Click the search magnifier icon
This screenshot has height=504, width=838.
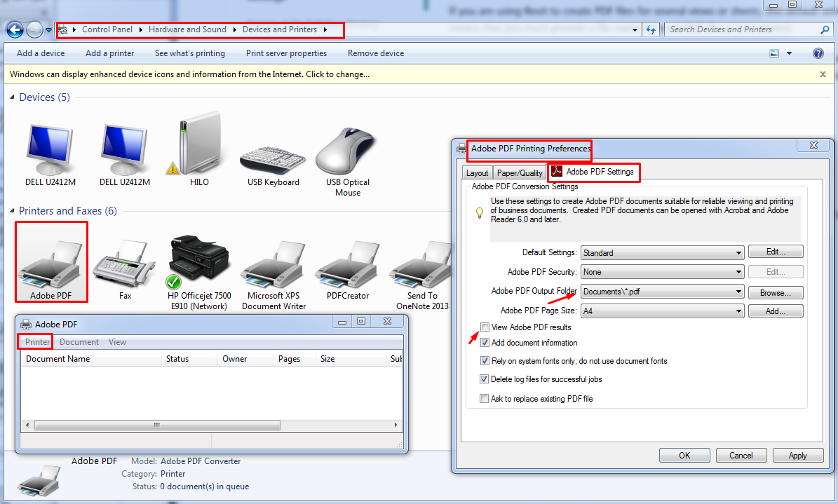pos(825,30)
